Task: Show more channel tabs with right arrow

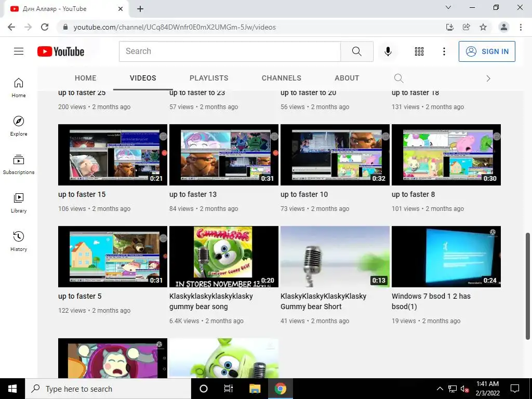Action: [488, 78]
